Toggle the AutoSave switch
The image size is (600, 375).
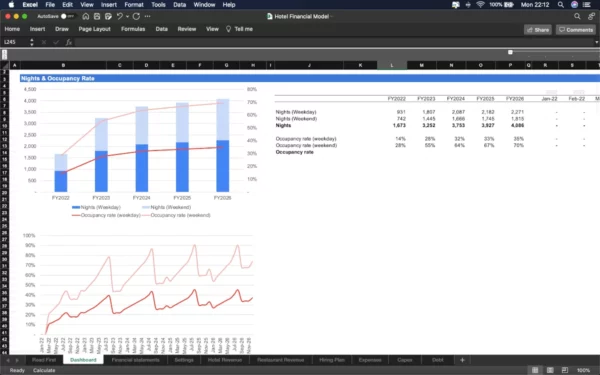point(68,16)
